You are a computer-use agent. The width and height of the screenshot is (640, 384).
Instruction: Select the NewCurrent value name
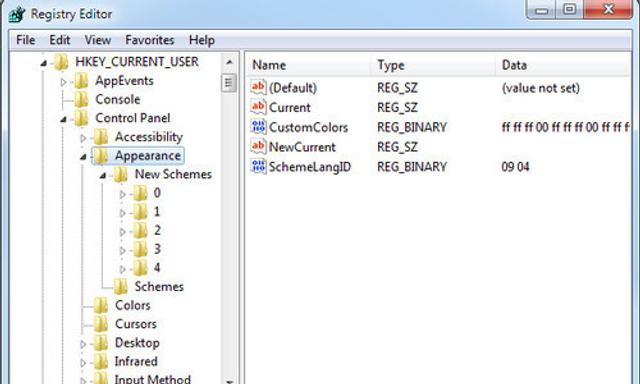pyautogui.click(x=302, y=147)
